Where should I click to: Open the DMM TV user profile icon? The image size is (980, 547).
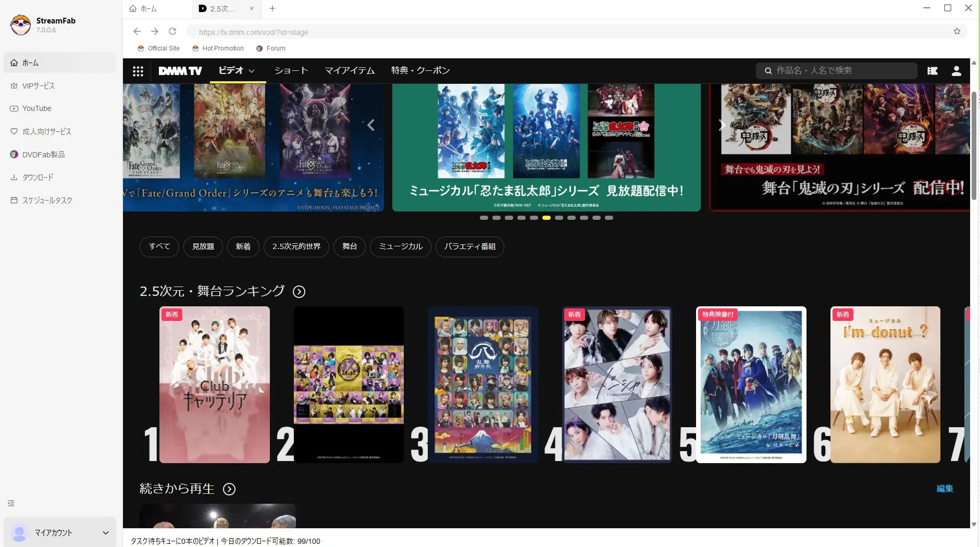pyautogui.click(x=956, y=71)
